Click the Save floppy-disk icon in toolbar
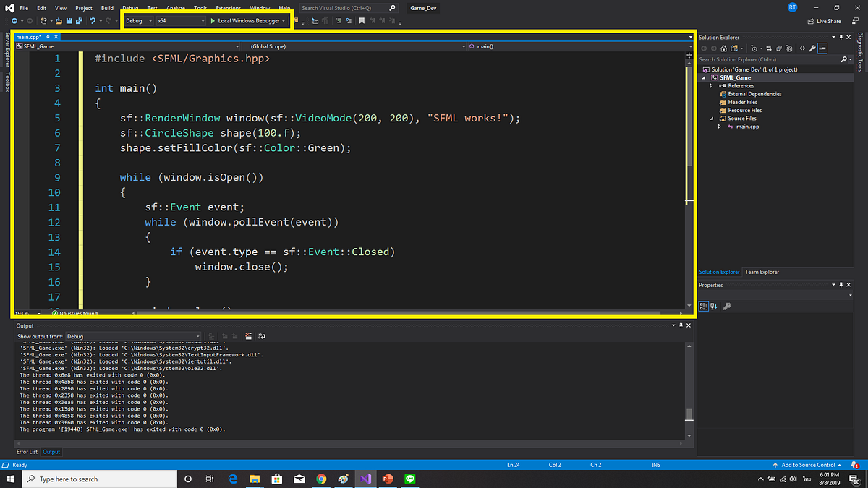This screenshot has width=868, height=488. tap(68, 21)
